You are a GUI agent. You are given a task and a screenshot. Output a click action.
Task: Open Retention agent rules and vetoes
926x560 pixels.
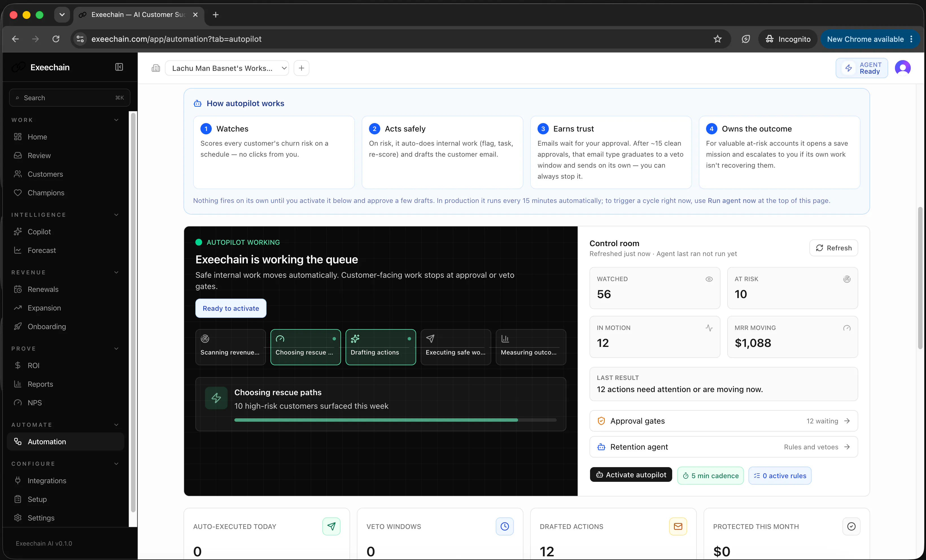pyautogui.click(x=723, y=447)
